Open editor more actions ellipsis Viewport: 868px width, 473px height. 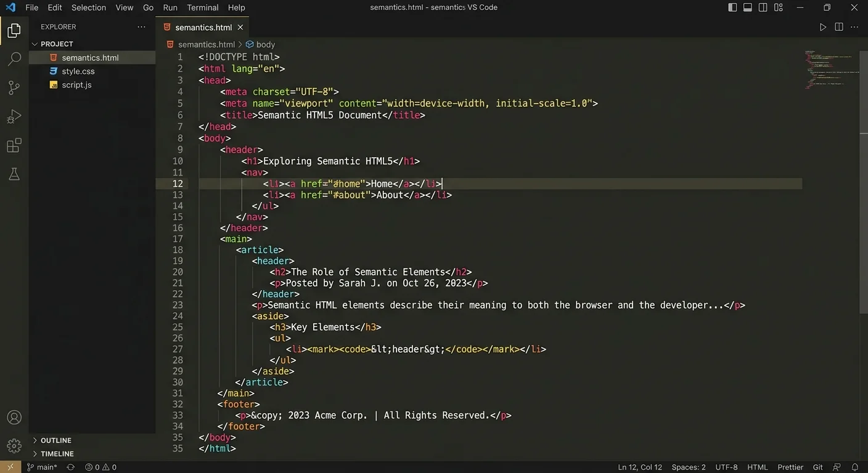[854, 27]
